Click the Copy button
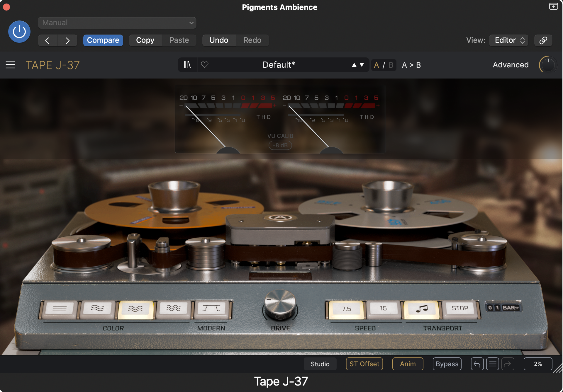Viewport: 563px width, 392px height. tap(145, 40)
